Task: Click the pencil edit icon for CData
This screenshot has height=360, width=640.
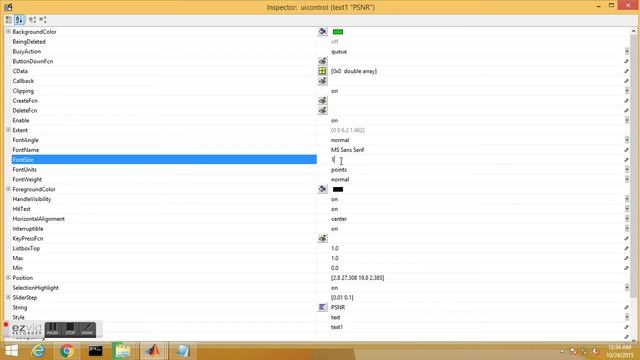Action: tap(627, 71)
